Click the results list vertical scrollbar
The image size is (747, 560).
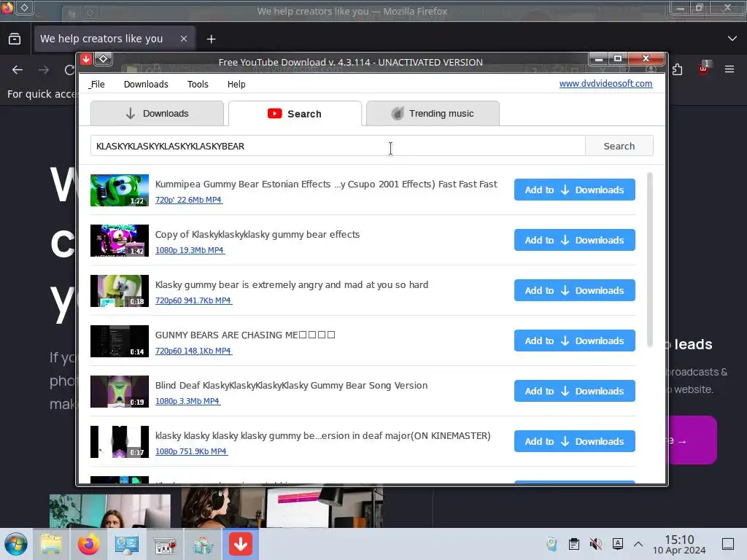[650, 260]
